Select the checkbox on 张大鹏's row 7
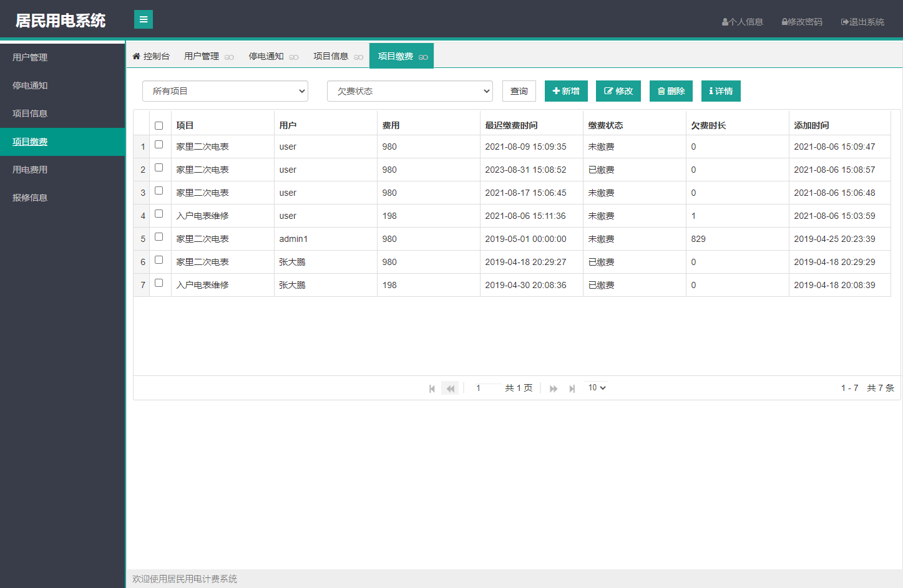The image size is (903, 588). (159, 282)
